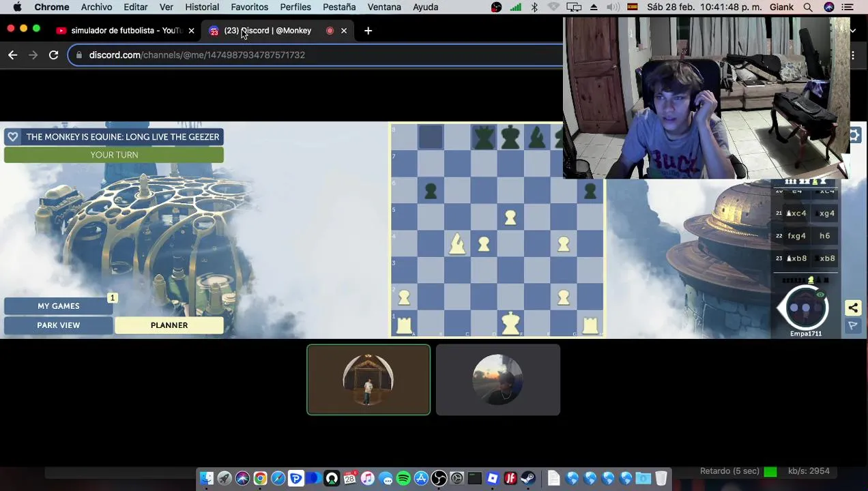Viewport: 868px width, 491px height.
Task: Select the second Discord call participant tile
Action: [498, 381]
